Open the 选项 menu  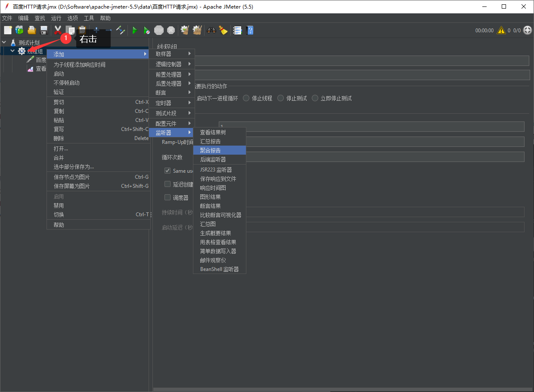(x=73, y=18)
